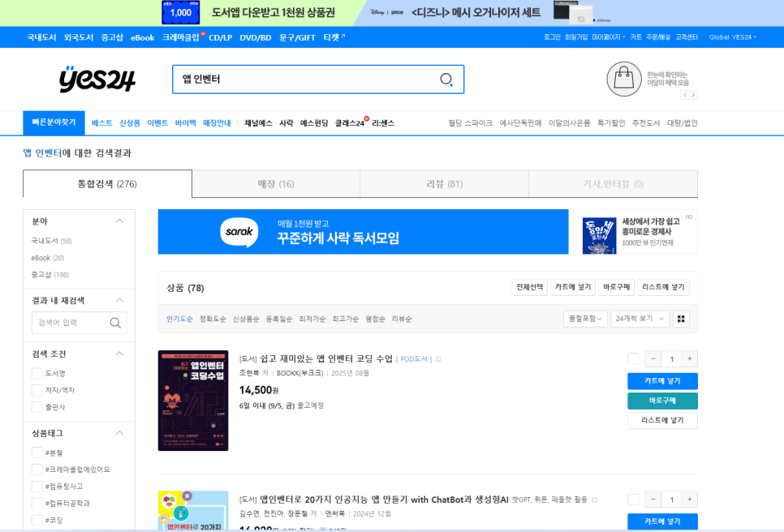Image resolution: width=784 pixels, height=532 pixels.
Task: Click the search magnifier icon in main search box
Action: click(x=446, y=79)
